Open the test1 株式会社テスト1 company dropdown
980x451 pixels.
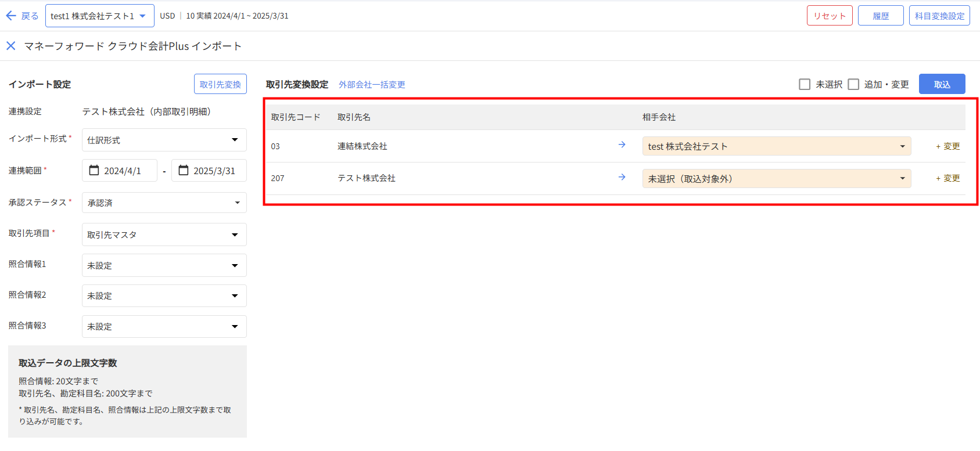click(x=99, y=16)
